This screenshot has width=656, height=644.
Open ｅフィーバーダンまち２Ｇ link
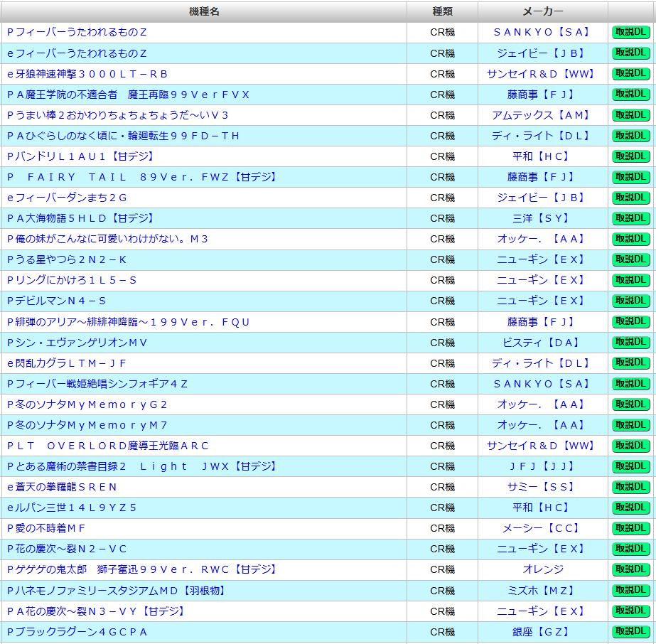pyautogui.click(x=67, y=198)
